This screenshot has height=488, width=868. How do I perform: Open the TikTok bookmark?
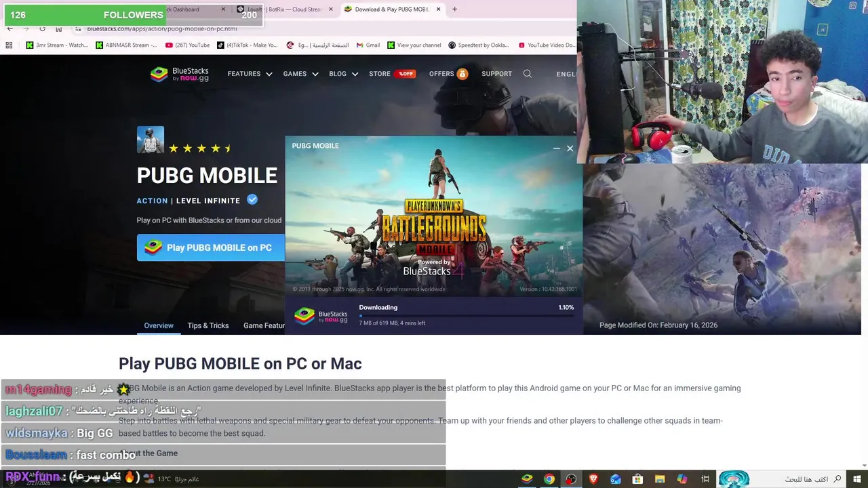(248, 45)
